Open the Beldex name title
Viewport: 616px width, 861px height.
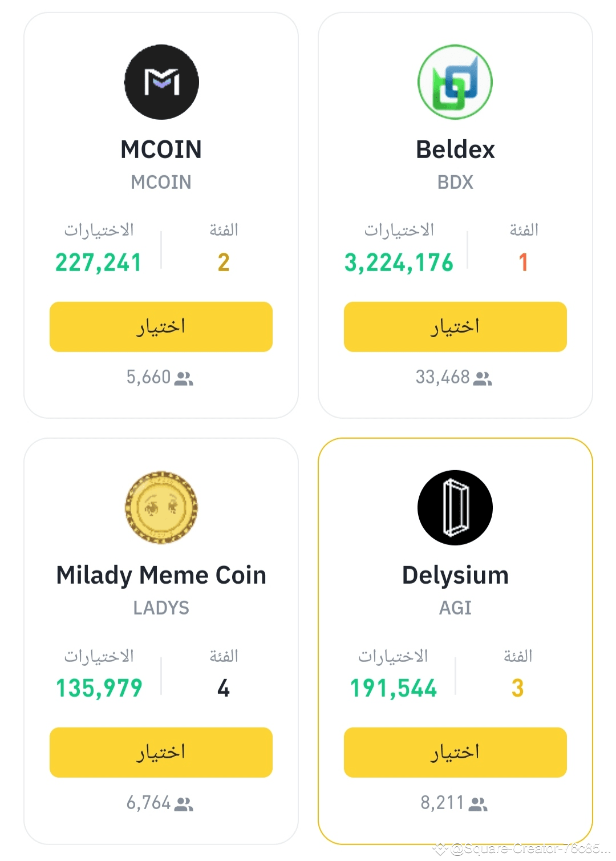click(x=455, y=149)
